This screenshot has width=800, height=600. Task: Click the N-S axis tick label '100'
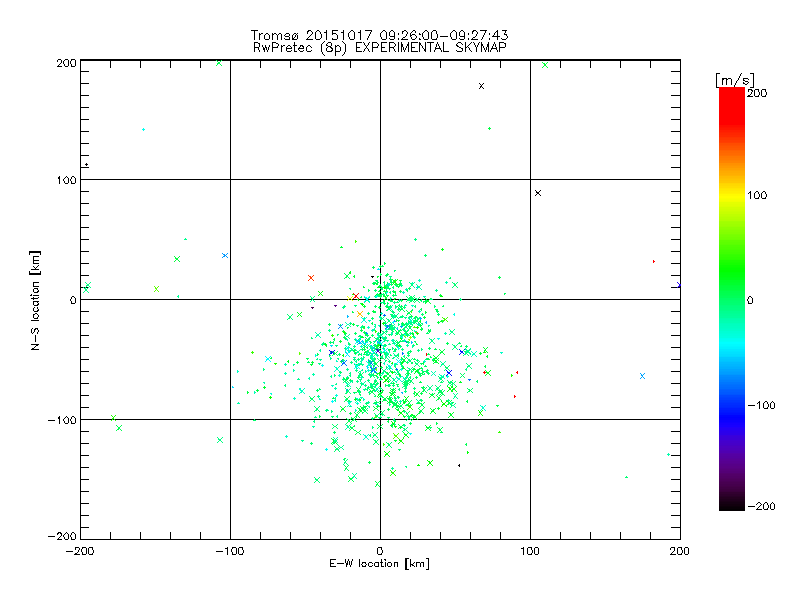[66, 180]
